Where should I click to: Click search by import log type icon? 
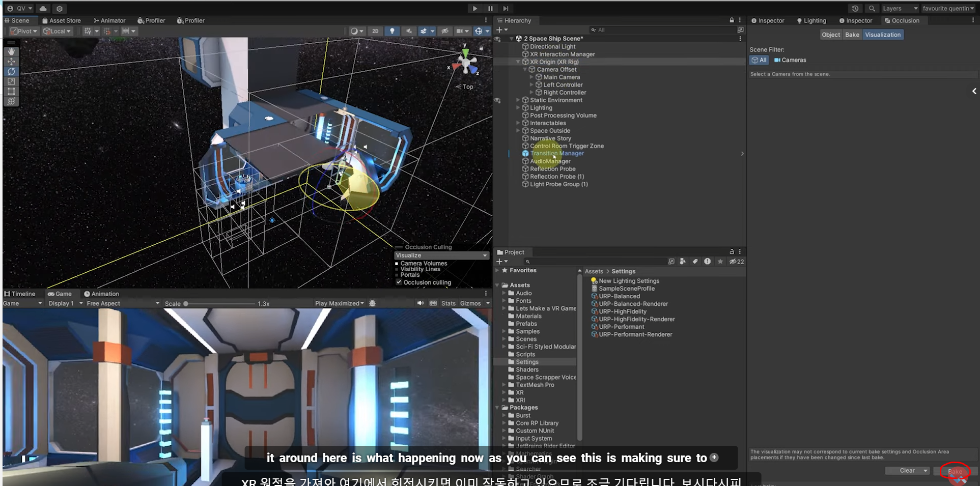tap(707, 262)
